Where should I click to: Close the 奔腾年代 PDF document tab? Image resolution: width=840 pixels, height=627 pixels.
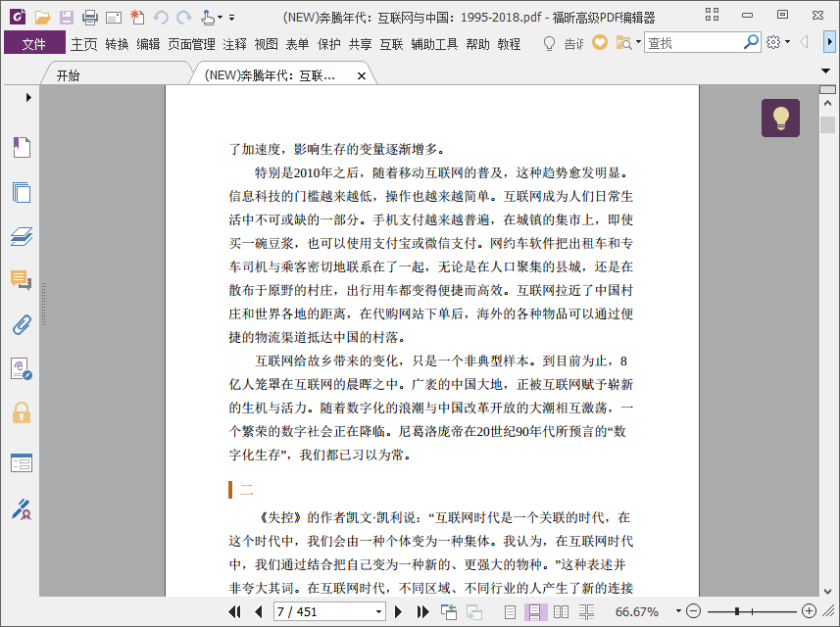tap(362, 76)
